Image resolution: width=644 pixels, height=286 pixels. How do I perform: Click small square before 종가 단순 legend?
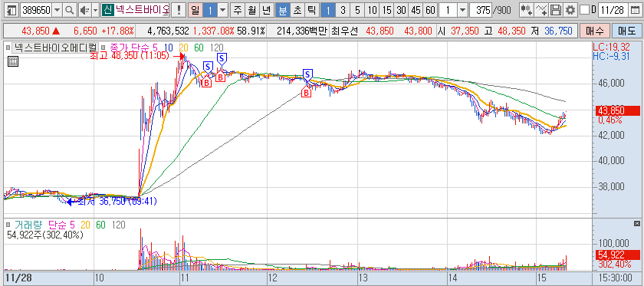click(103, 48)
